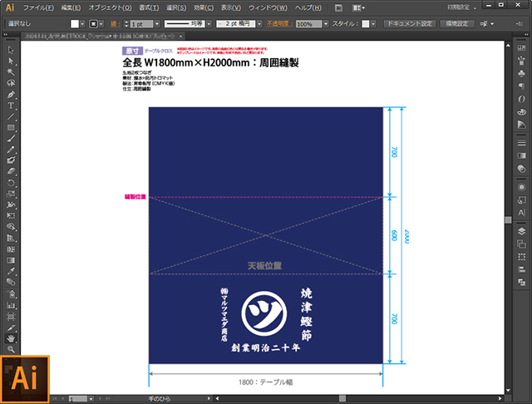The height and width of the screenshot is (404, 532).
Task: Pick the Pencil tool
Action: click(11, 150)
